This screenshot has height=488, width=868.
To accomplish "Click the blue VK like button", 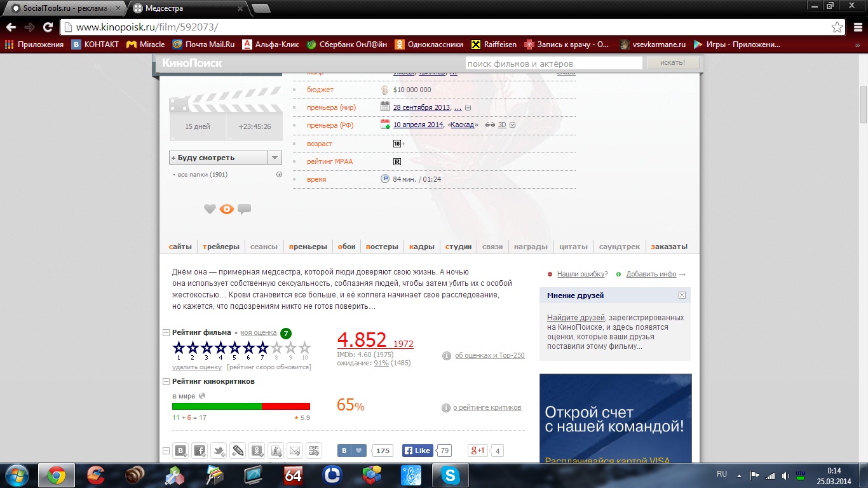I will pyautogui.click(x=352, y=451).
